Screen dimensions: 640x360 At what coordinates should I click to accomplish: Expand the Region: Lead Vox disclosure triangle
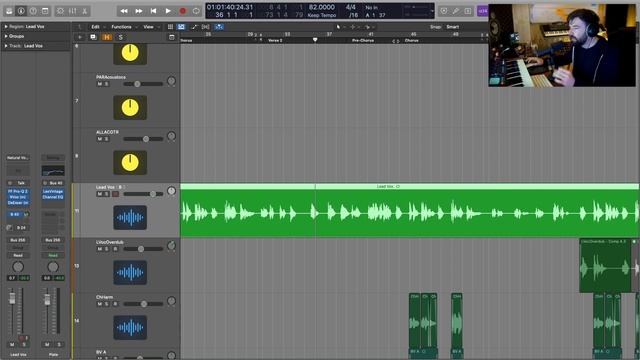6,27
